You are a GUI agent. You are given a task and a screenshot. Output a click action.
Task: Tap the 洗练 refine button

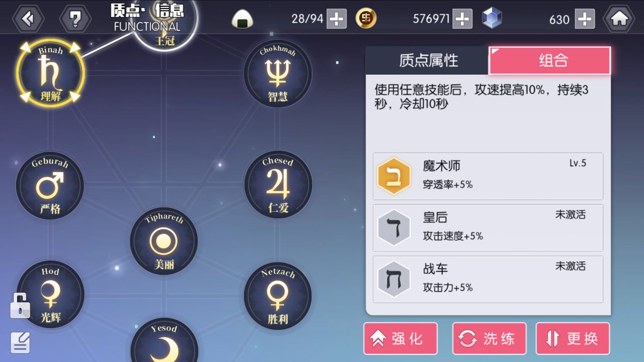[x=489, y=339]
